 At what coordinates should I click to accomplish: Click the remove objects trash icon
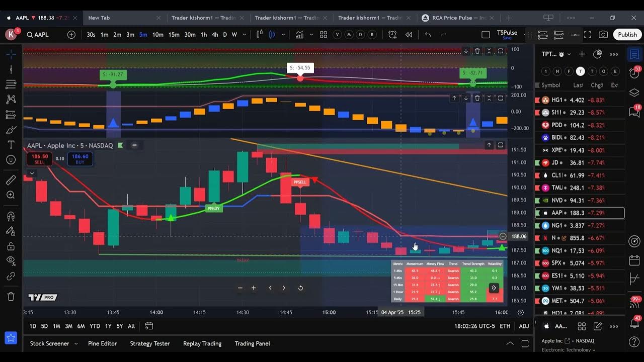[11, 297]
